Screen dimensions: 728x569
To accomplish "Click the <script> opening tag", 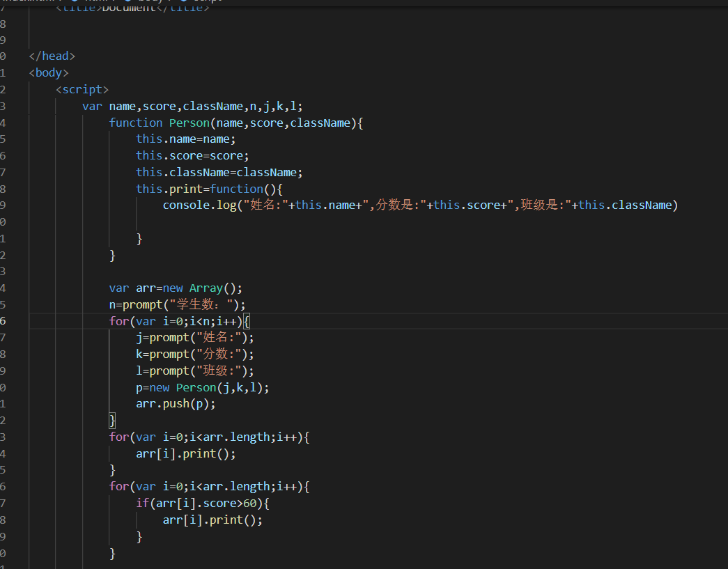I will (82, 90).
